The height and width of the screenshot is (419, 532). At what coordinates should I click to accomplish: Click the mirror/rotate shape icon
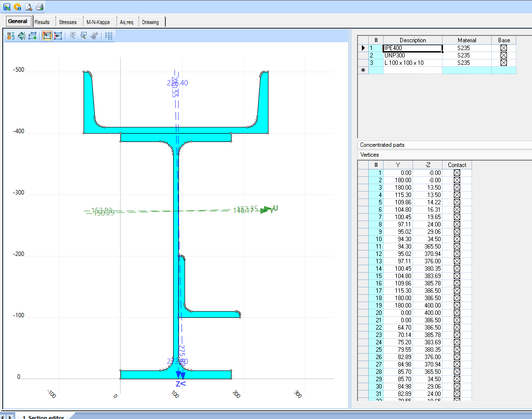pyautogui.click(x=22, y=35)
